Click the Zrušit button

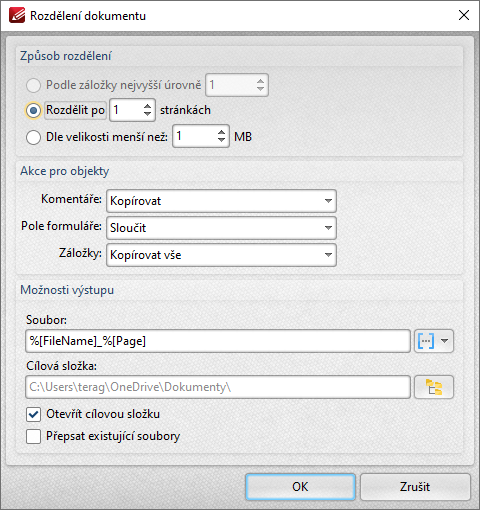pyautogui.click(x=415, y=487)
